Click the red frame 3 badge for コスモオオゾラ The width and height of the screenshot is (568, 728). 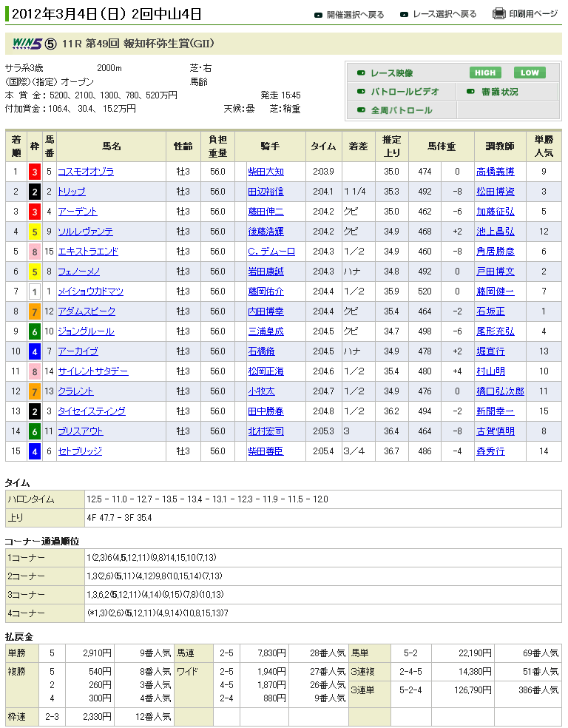pos(34,172)
